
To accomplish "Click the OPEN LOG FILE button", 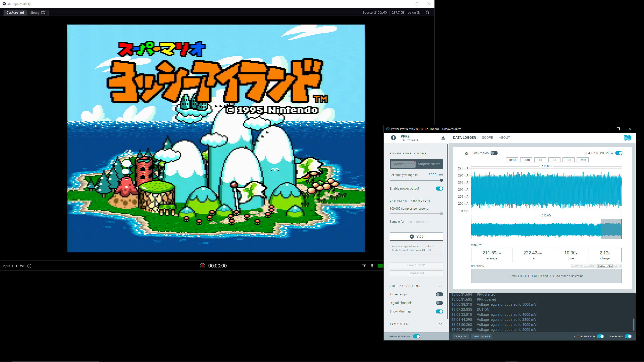I will tap(481, 337).
